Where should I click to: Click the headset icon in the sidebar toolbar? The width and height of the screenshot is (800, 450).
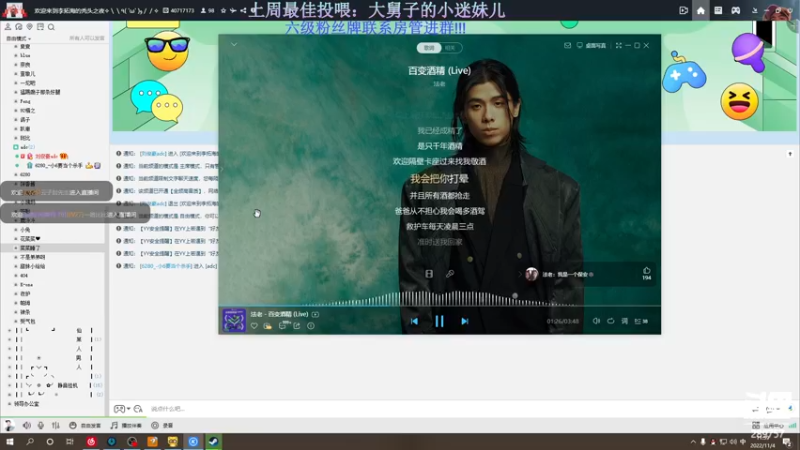(19, 27)
